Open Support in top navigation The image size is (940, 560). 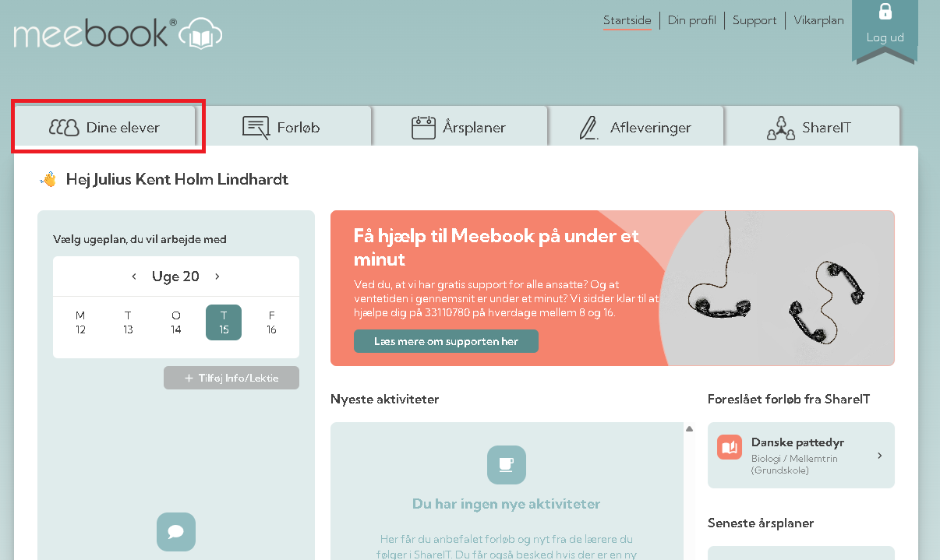coord(754,20)
